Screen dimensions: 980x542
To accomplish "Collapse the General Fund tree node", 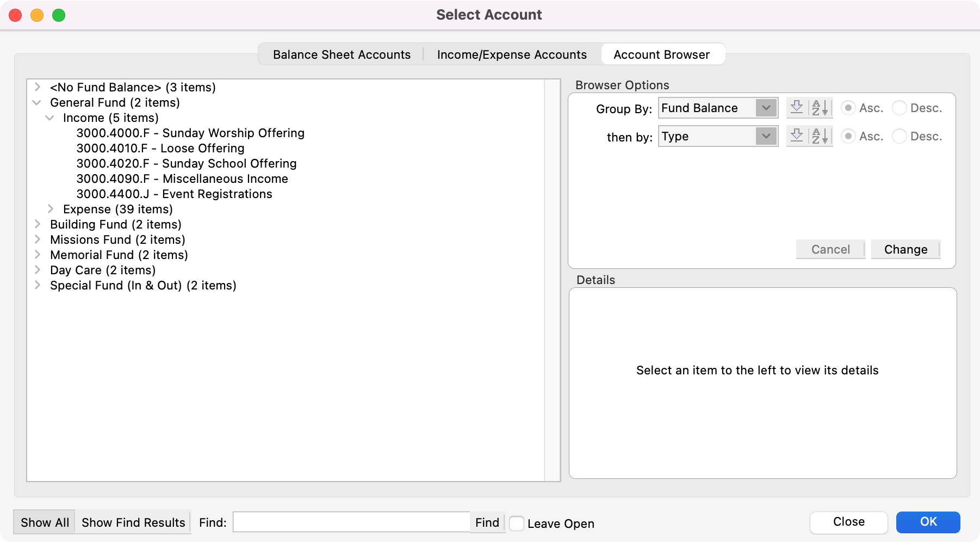I will (37, 102).
